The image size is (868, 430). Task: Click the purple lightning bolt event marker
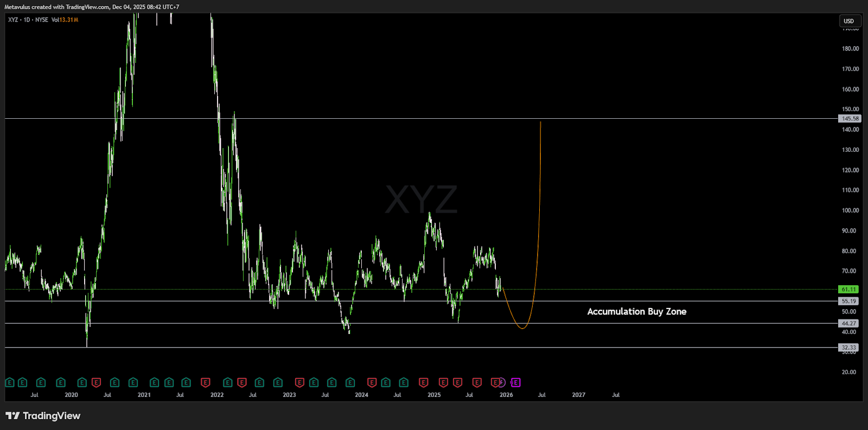pos(502,383)
